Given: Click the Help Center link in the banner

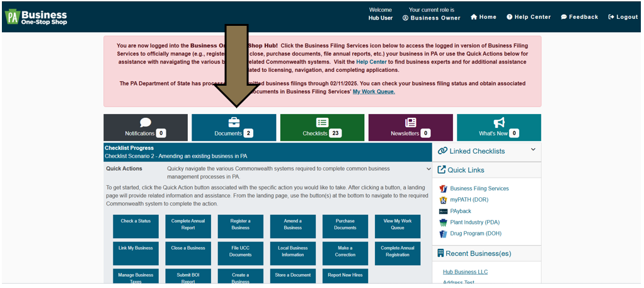Looking at the screenshot, I should [x=371, y=62].
